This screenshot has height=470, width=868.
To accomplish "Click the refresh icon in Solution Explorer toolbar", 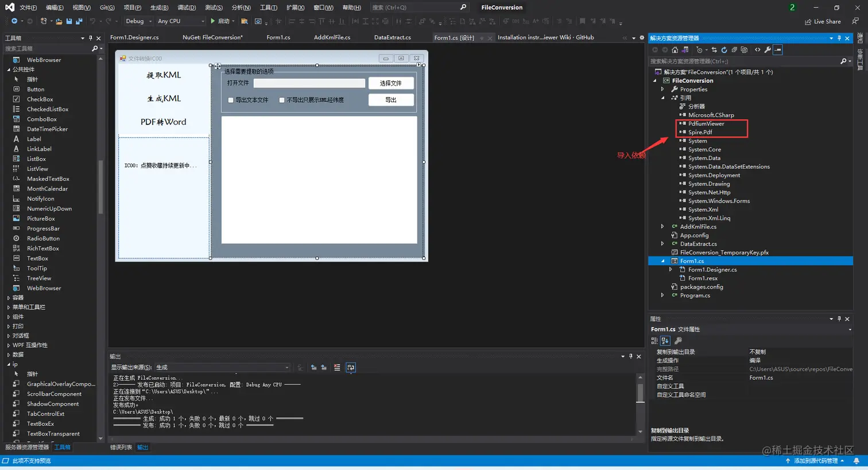I will (724, 50).
